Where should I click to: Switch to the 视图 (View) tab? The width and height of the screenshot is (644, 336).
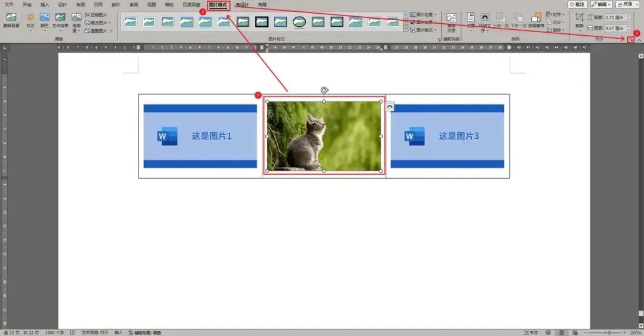151,5
